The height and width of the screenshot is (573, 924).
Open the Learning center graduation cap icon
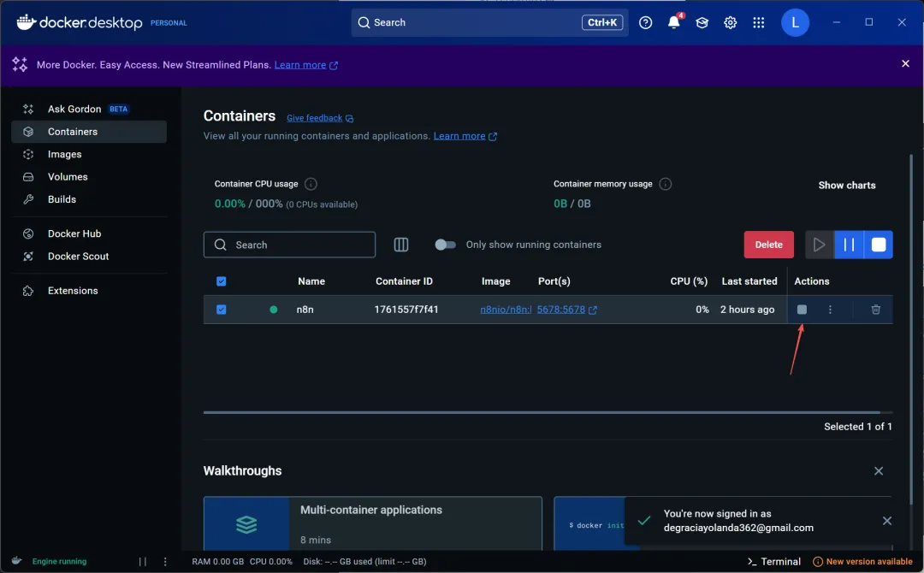point(702,22)
